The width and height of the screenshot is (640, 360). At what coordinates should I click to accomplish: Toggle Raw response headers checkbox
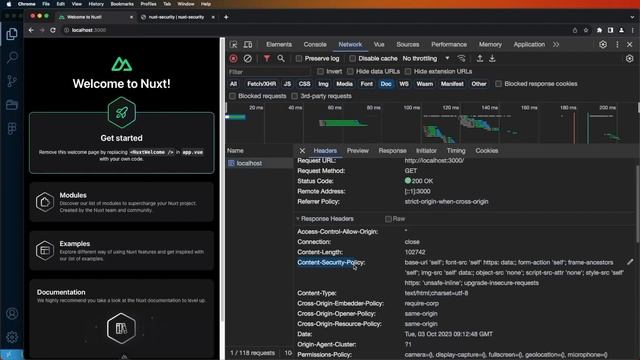(388, 219)
